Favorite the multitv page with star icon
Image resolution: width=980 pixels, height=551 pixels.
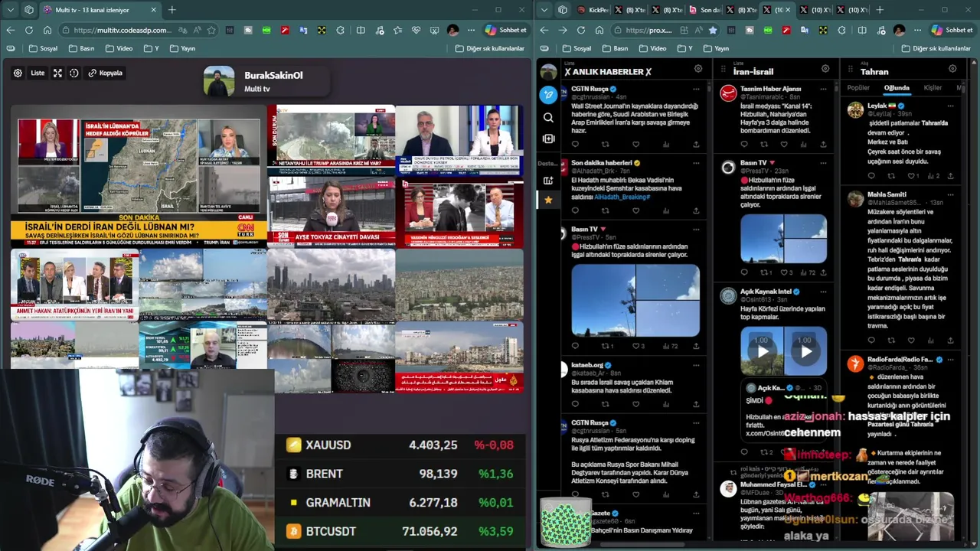(211, 30)
